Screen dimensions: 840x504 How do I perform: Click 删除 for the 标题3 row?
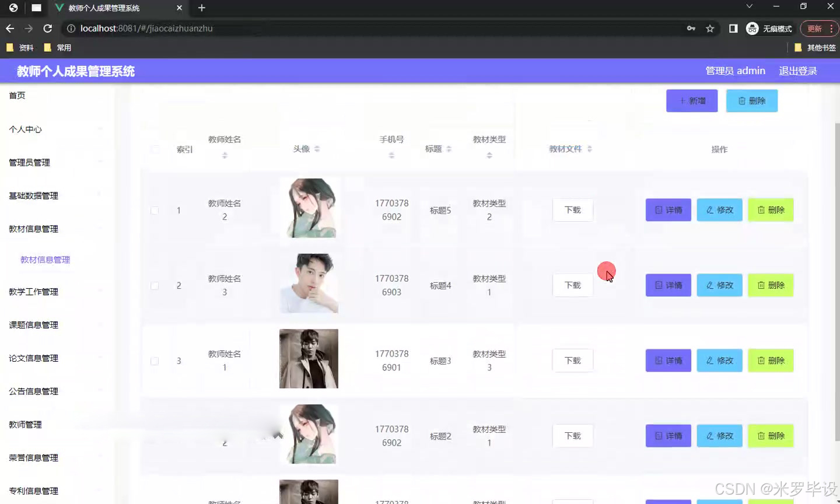771,360
